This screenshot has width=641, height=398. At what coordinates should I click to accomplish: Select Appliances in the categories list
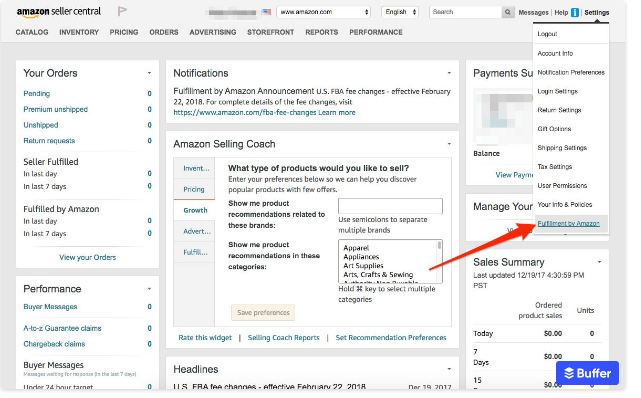click(x=361, y=257)
